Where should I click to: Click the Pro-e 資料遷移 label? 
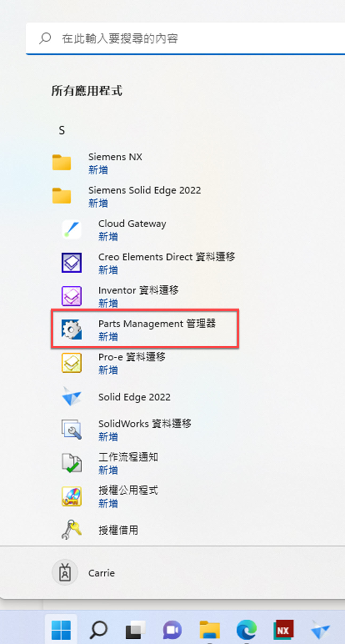(x=132, y=357)
